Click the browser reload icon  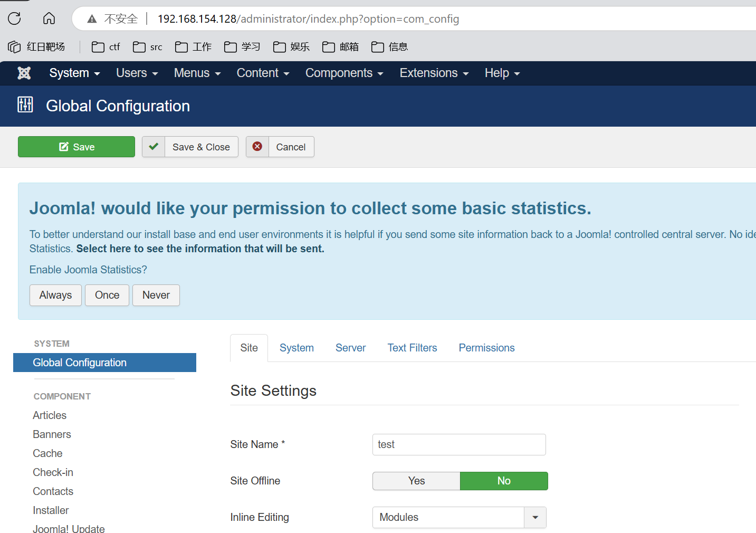(14, 19)
